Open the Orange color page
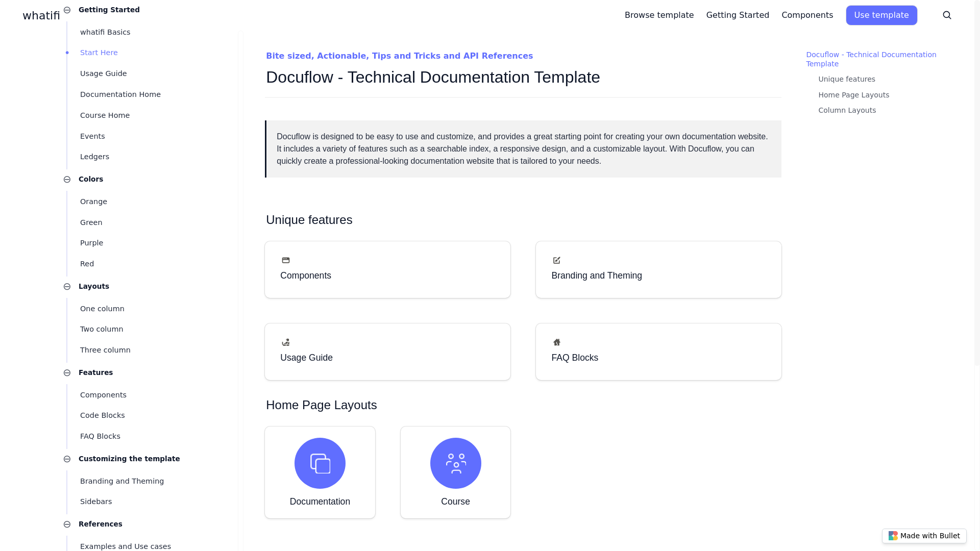Screen dimensions: 980x551 tap(93, 202)
